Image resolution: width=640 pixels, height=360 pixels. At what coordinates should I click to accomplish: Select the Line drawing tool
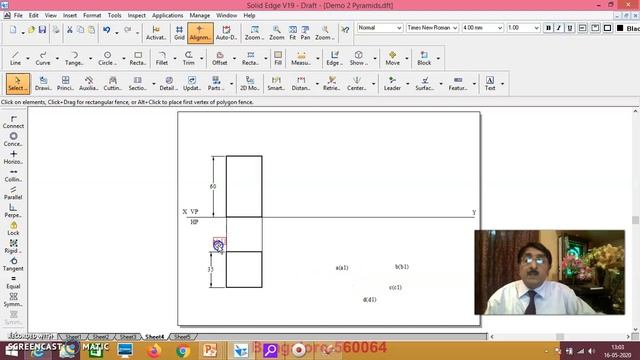[x=15, y=58]
